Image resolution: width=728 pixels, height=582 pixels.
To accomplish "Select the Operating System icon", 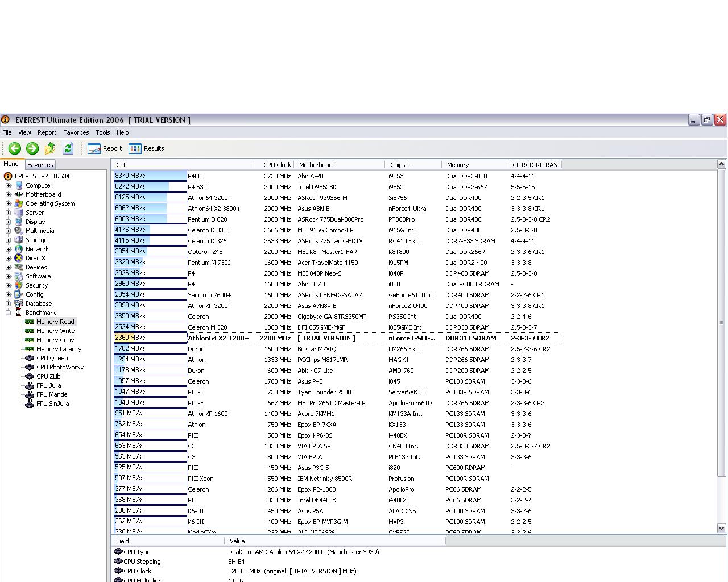I will point(19,203).
